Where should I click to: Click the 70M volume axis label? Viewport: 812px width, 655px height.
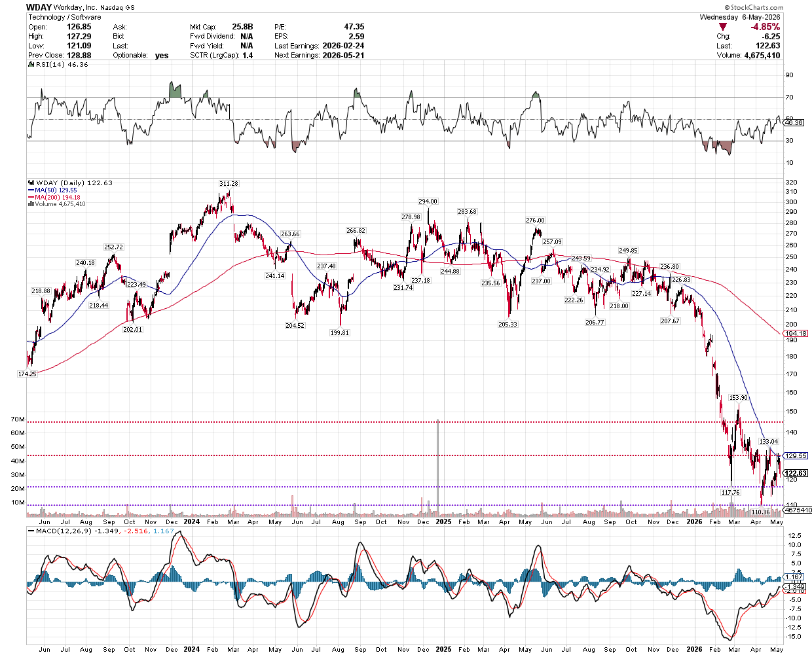pos(18,419)
